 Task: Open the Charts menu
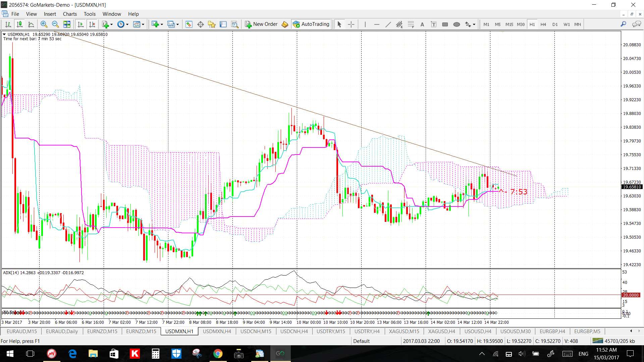coord(70,14)
